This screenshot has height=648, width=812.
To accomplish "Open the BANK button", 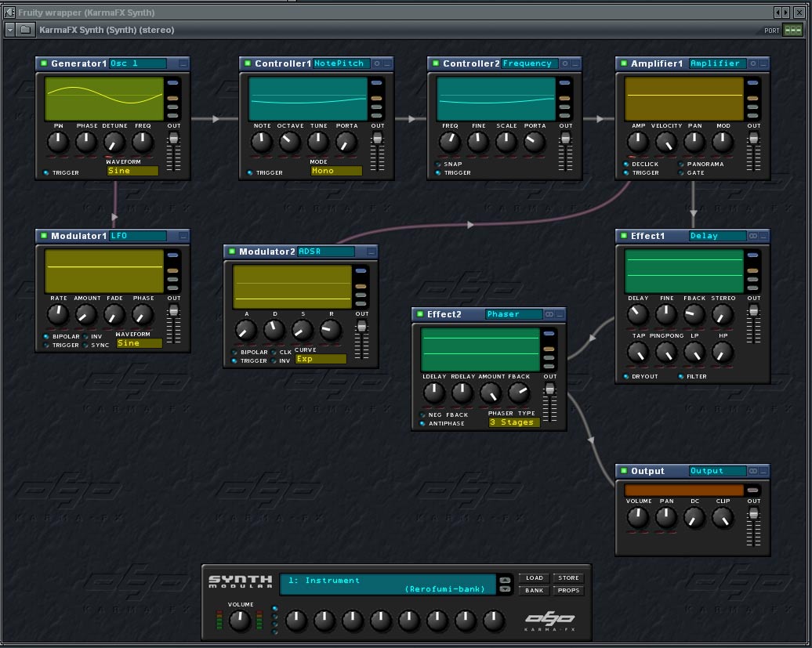I will (535, 590).
